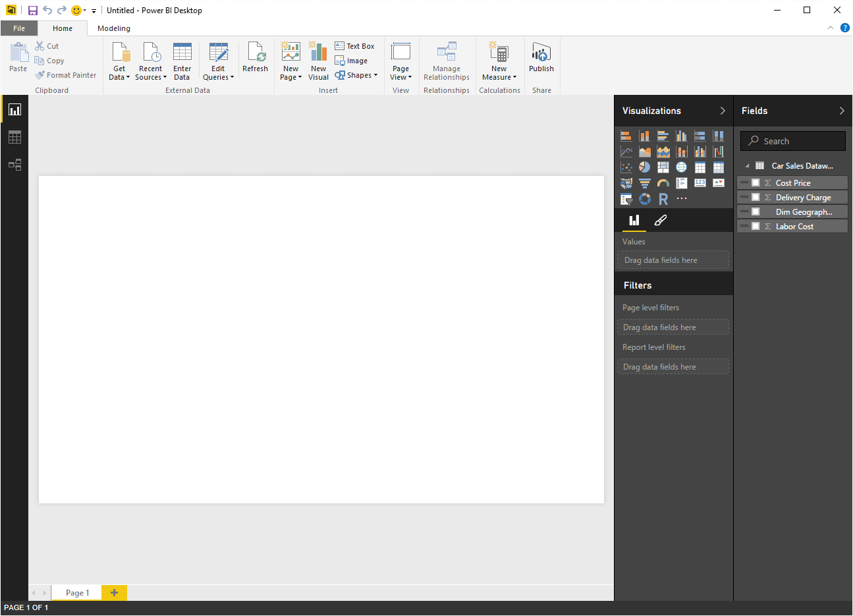Open the Format paintbrush tab
Image resolution: width=853 pixels, height=616 pixels.
(660, 221)
